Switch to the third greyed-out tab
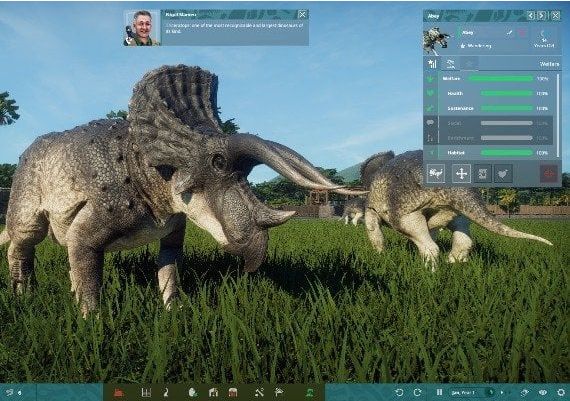570x401 pixels. click(469, 64)
